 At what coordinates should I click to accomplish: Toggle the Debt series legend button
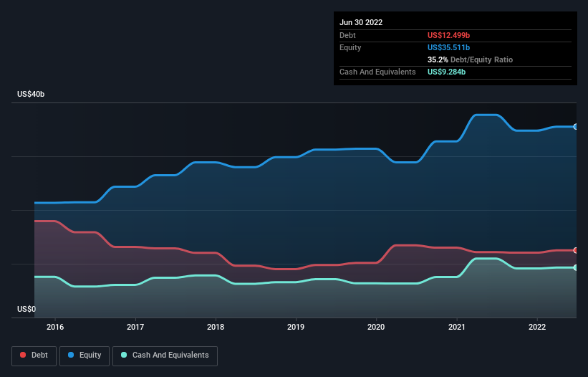point(34,355)
